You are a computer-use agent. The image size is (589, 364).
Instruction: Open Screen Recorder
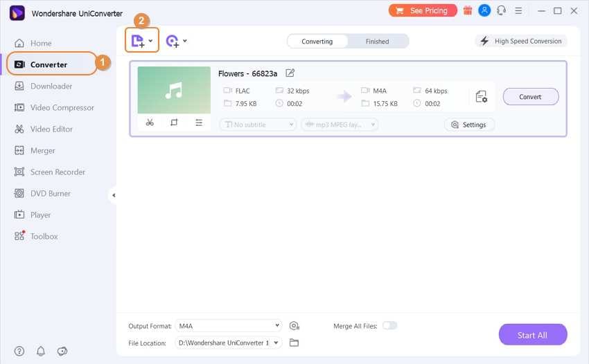coord(58,172)
